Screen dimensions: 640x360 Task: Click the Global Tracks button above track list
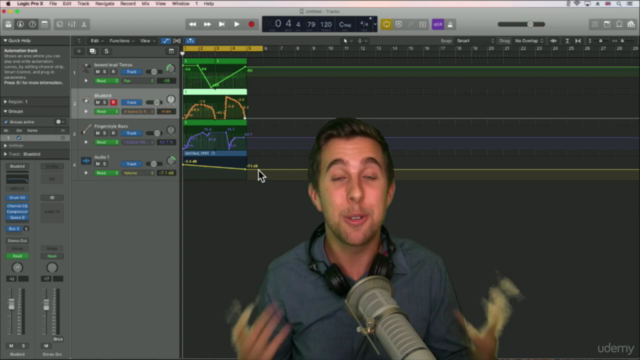[x=171, y=51]
